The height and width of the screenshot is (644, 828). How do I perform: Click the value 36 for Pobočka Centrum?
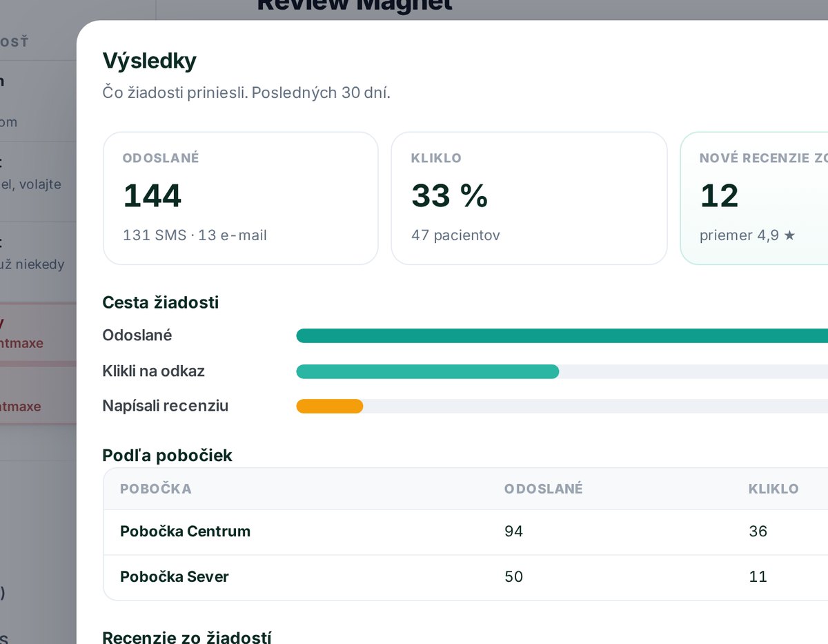758,531
